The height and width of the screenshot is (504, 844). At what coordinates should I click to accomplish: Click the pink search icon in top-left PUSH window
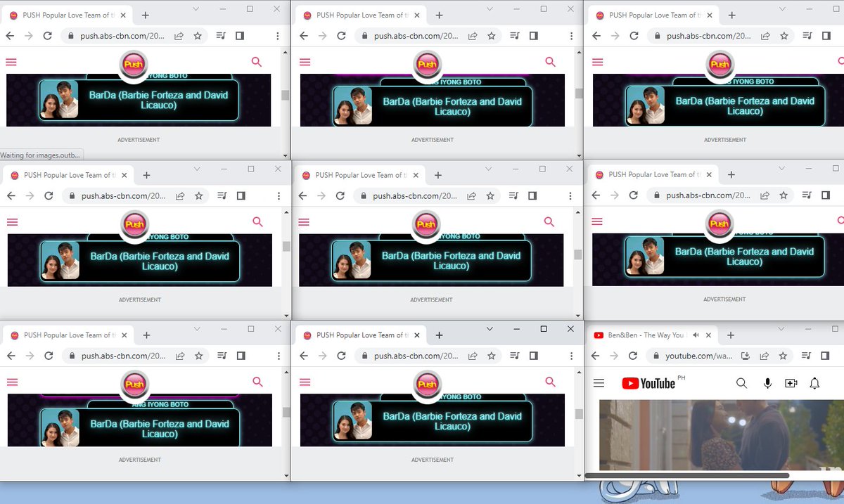257,62
